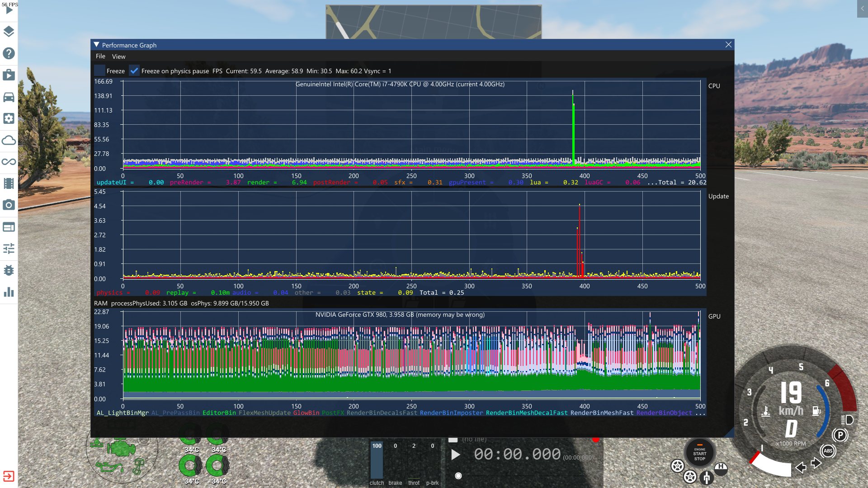Click the 'RenderBinObject' legend label
The image size is (868, 488).
[x=664, y=413]
